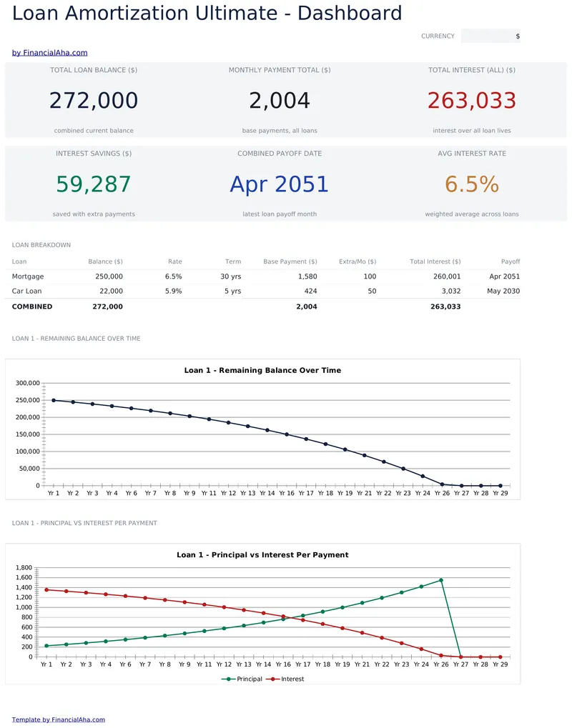This screenshot has width=572, height=728.
Task: Select the Mortgage balance cell 250,000
Action: [109, 276]
